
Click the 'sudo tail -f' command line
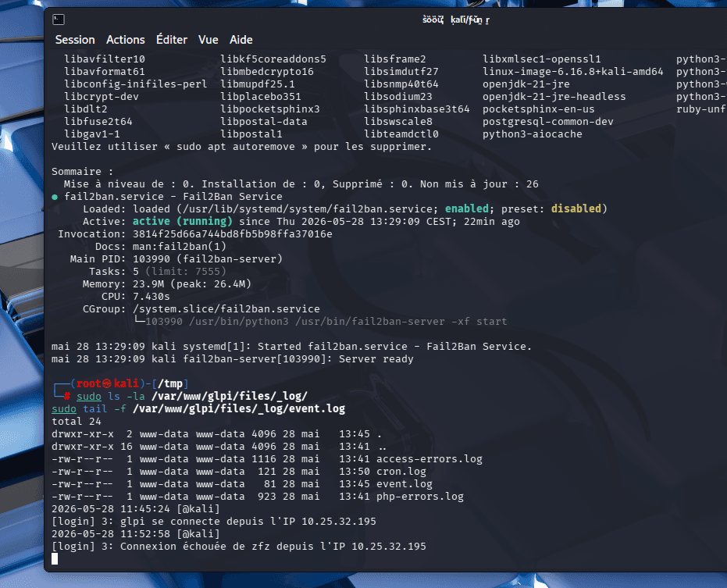click(198, 409)
